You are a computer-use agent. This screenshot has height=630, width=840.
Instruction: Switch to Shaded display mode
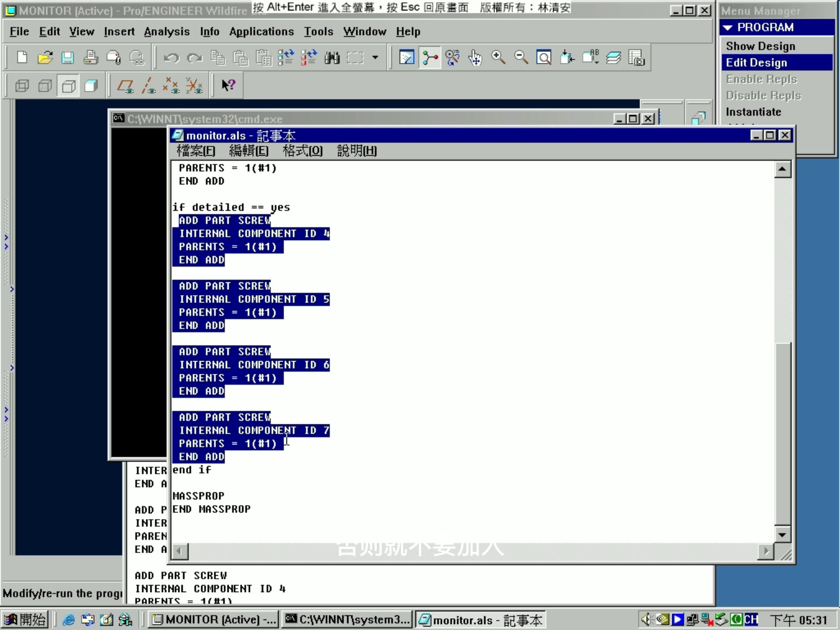91,86
